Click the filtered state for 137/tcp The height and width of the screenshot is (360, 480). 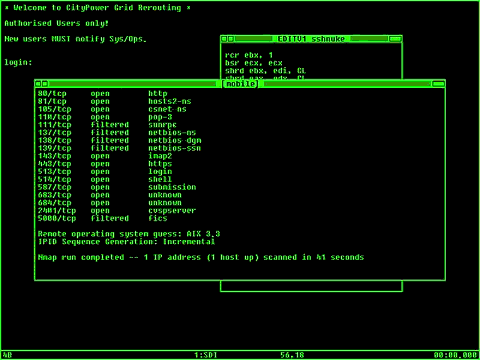tap(110, 133)
